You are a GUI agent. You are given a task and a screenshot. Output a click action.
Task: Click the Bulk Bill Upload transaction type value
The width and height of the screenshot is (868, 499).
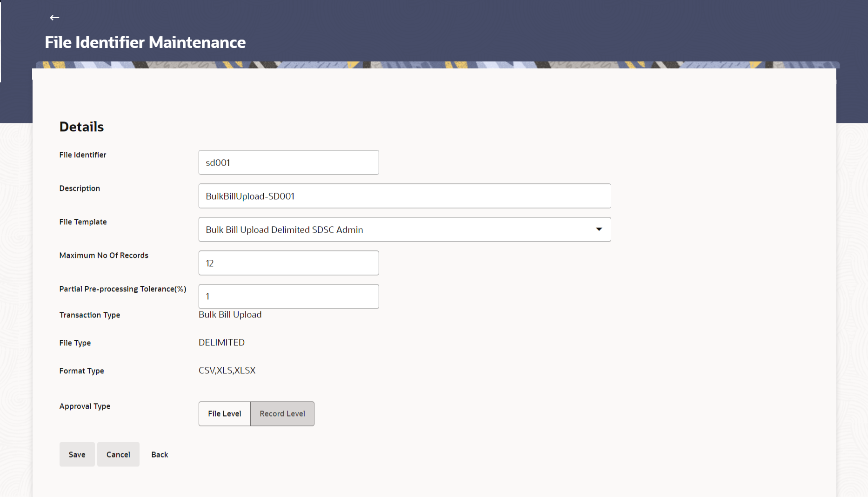click(x=230, y=315)
